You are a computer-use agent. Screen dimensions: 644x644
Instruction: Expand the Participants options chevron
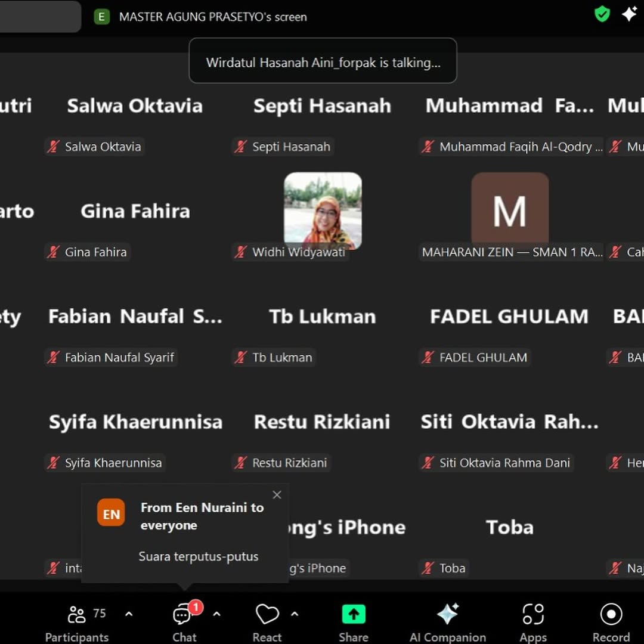click(x=129, y=614)
